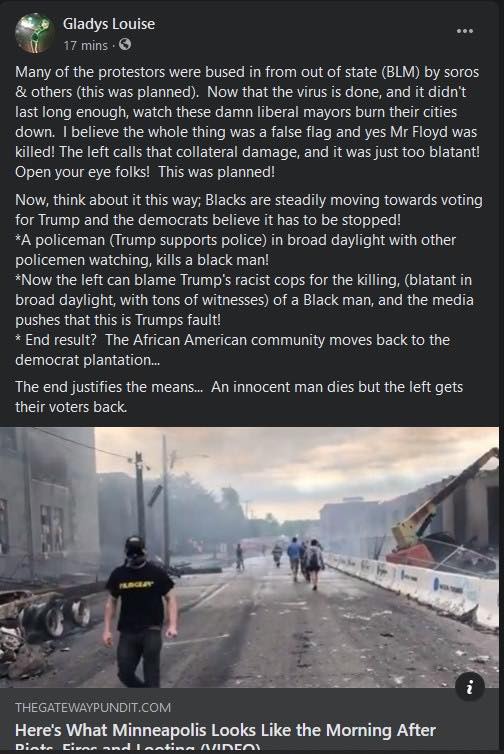
Task: Open headline Here's What Minneapolis Looks Like
Action: pyautogui.click(x=225, y=730)
